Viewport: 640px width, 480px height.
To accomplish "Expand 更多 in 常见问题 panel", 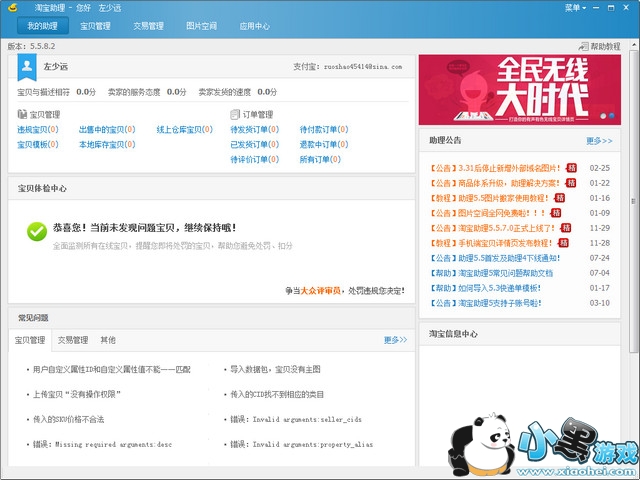I will [395, 340].
